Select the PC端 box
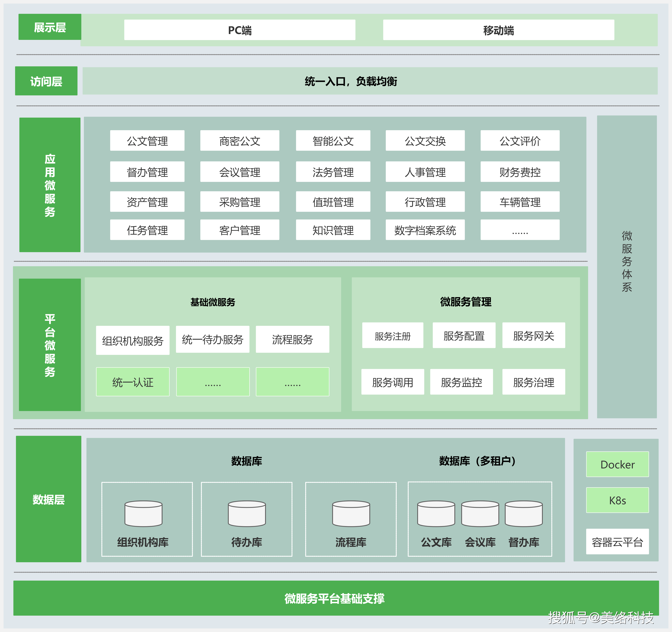Viewport: 672px width, 632px height. [240, 30]
